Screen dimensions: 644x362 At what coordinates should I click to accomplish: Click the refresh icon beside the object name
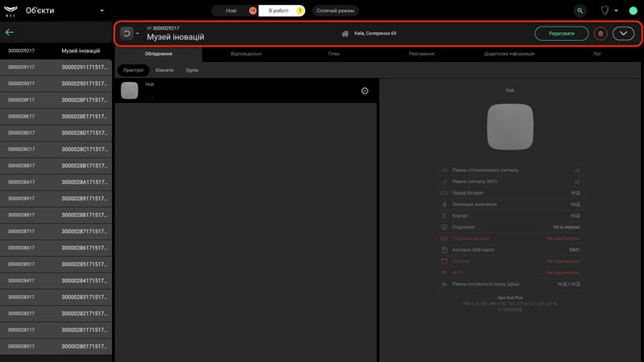126,34
